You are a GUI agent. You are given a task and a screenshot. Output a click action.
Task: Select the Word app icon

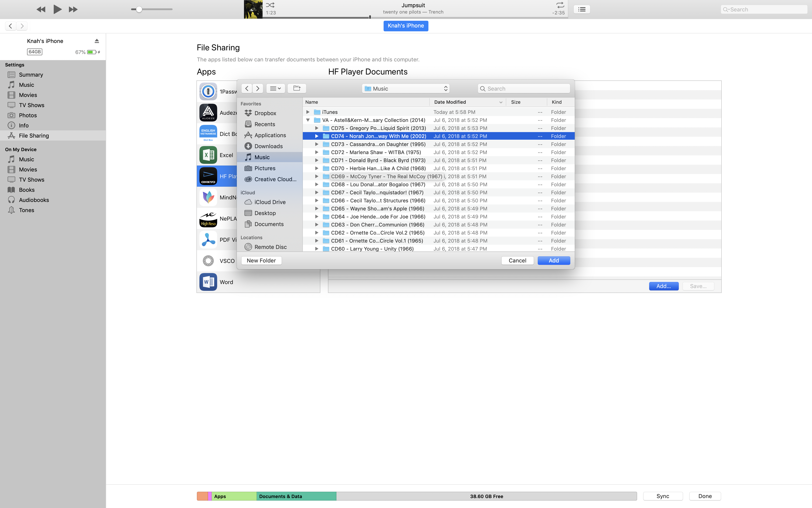coord(208,282)
